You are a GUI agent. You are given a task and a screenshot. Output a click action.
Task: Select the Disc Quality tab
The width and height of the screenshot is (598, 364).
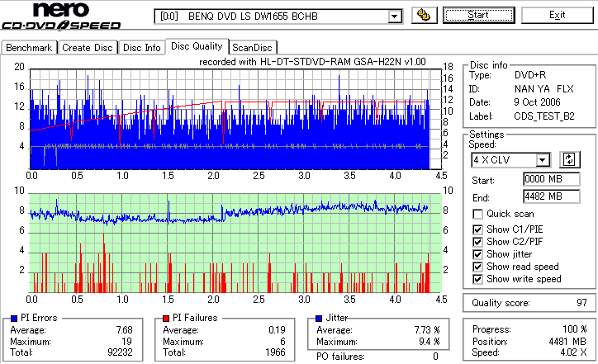coord(197,46)
